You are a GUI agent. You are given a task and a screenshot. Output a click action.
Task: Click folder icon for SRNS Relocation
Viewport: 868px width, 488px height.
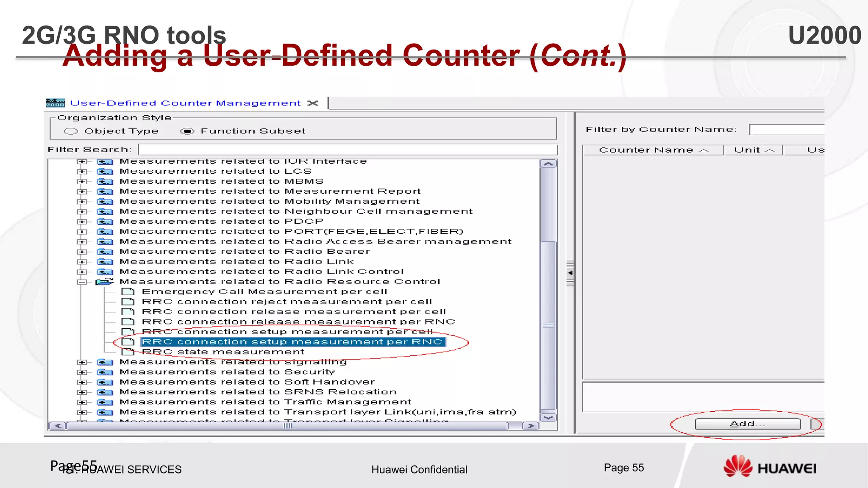click(x=105, y=392)
